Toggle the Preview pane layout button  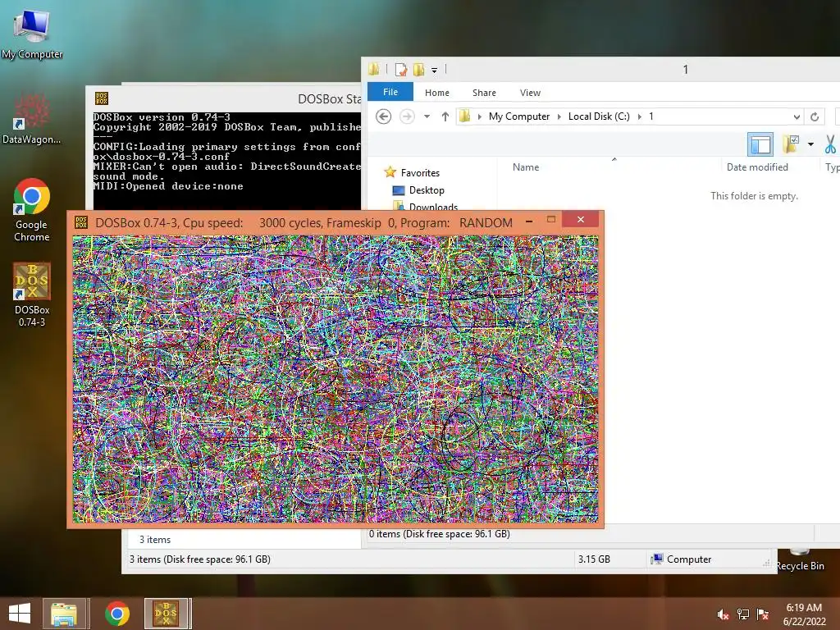(760, 144)
